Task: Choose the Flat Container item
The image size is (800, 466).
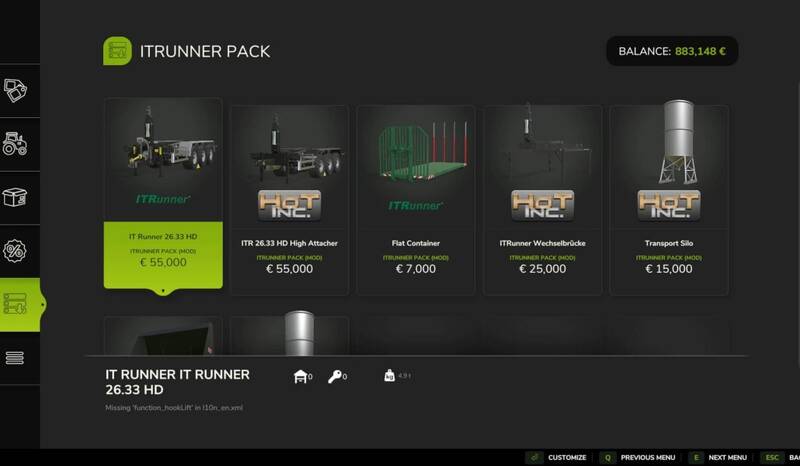Action: point(416,200)
